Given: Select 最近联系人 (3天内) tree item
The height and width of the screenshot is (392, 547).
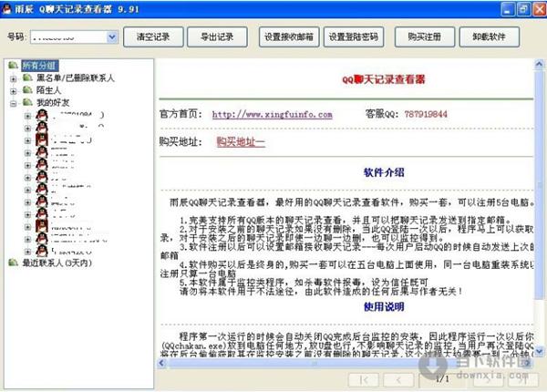Looking at the screenshot, I should tap(57, 263).
